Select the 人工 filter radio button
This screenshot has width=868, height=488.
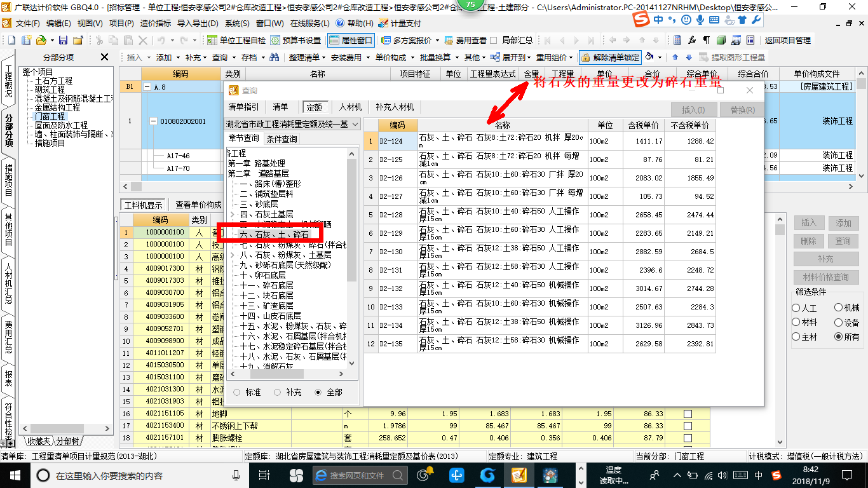pos(796,308)
